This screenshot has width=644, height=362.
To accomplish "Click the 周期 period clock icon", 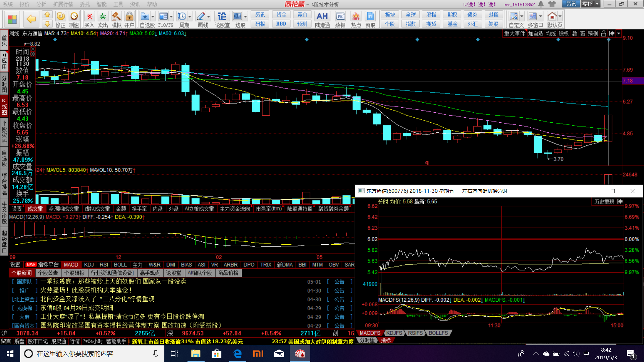I will click(182, 16).
